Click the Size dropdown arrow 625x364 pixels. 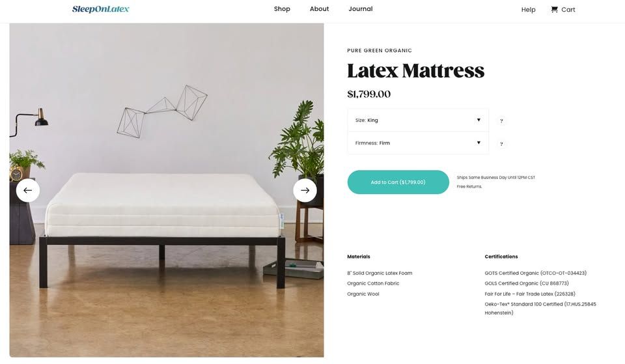coord(479,120)
